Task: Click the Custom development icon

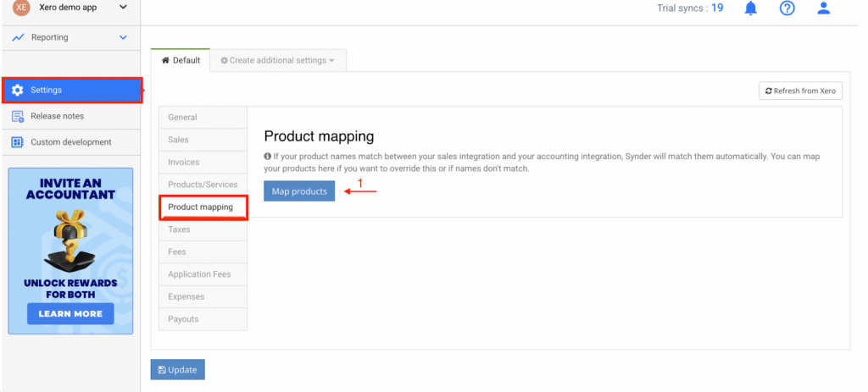Action: pyautogui.click(x=18, y=142)
